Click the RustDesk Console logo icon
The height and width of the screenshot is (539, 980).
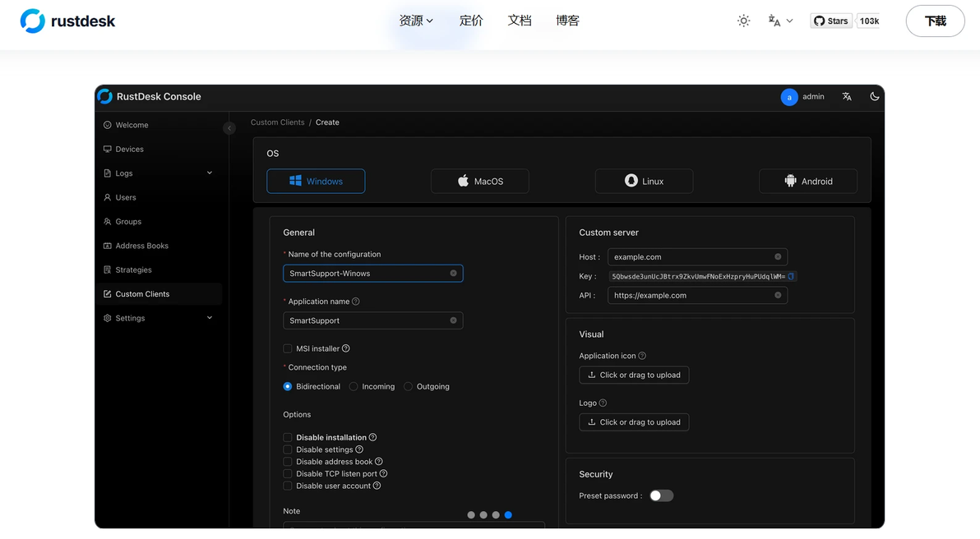click(x=105, y=96)
